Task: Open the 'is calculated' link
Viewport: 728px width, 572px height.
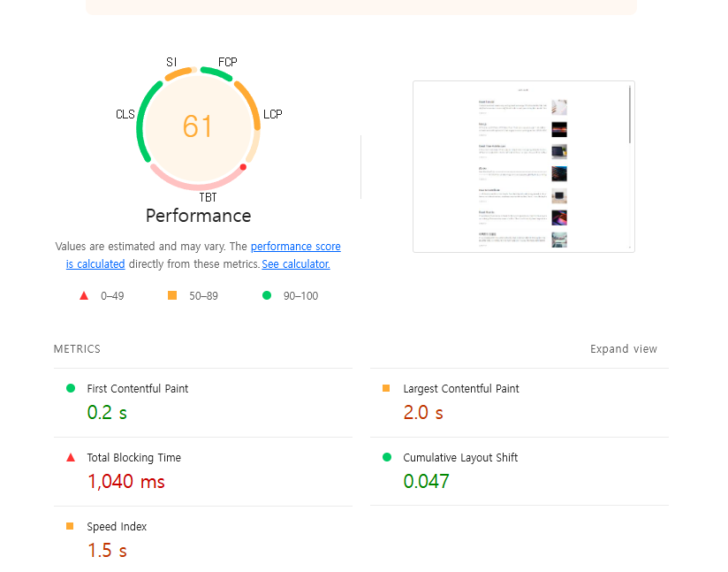Action: click(x=95, y=264)
